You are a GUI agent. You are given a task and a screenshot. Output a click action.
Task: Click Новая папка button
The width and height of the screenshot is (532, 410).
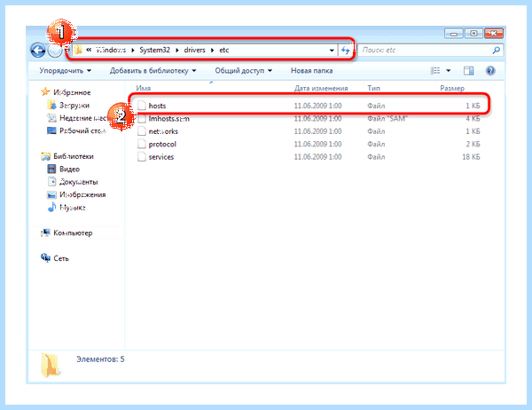pos(311,71)
